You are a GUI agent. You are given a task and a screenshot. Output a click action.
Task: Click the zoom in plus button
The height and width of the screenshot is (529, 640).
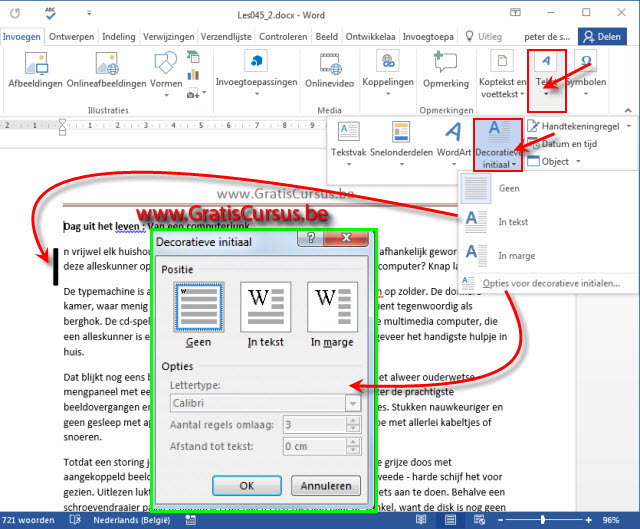pos(588,520)
